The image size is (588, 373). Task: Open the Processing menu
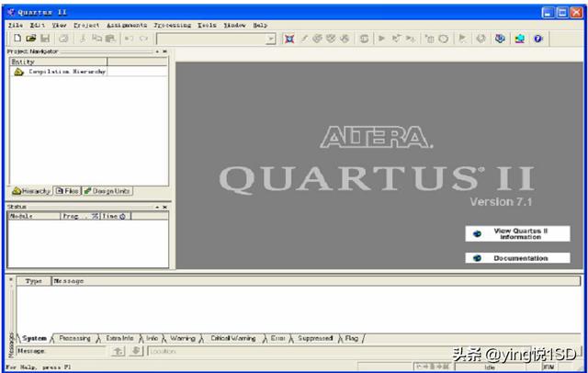[x=172, y=25]
